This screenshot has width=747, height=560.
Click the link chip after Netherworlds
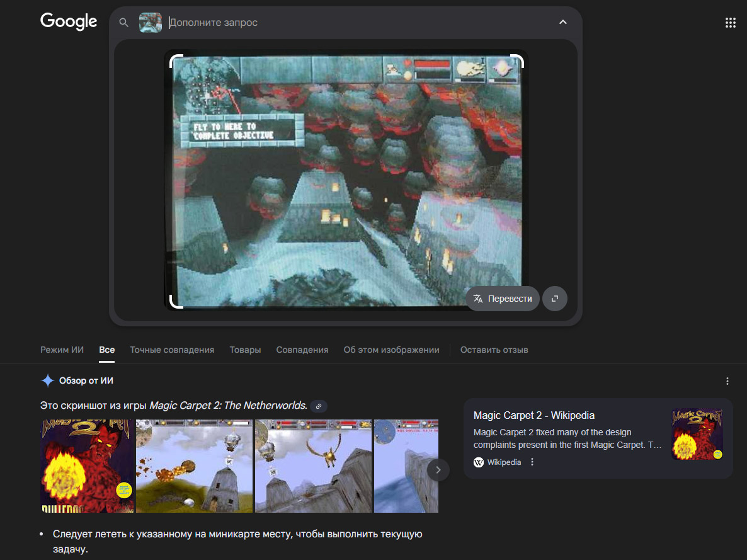319,406
